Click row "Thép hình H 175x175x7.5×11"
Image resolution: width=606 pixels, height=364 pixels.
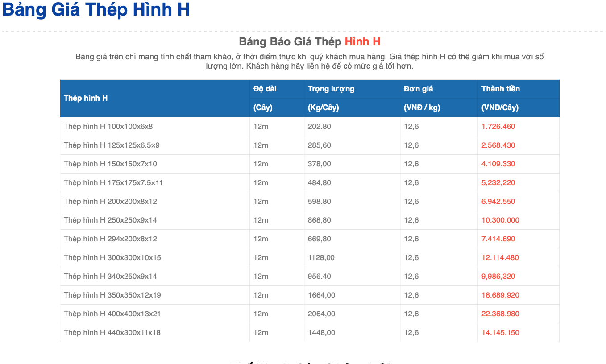310,183
